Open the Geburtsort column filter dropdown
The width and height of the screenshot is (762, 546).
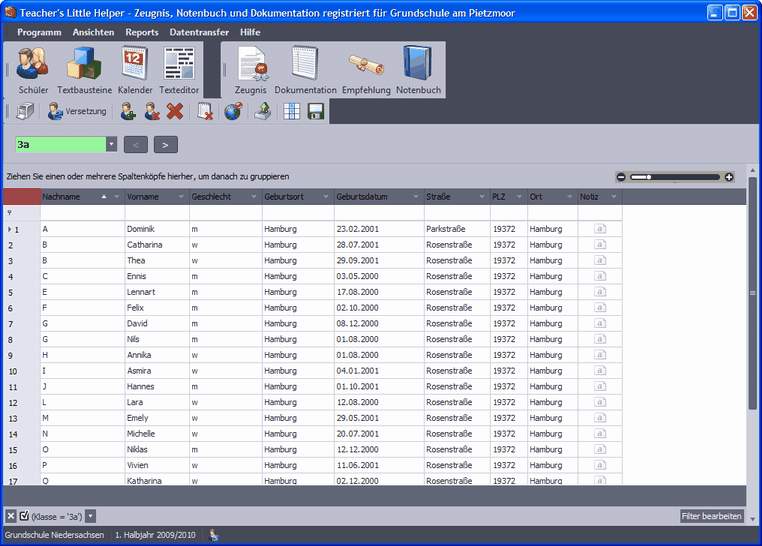pos(326,197)
